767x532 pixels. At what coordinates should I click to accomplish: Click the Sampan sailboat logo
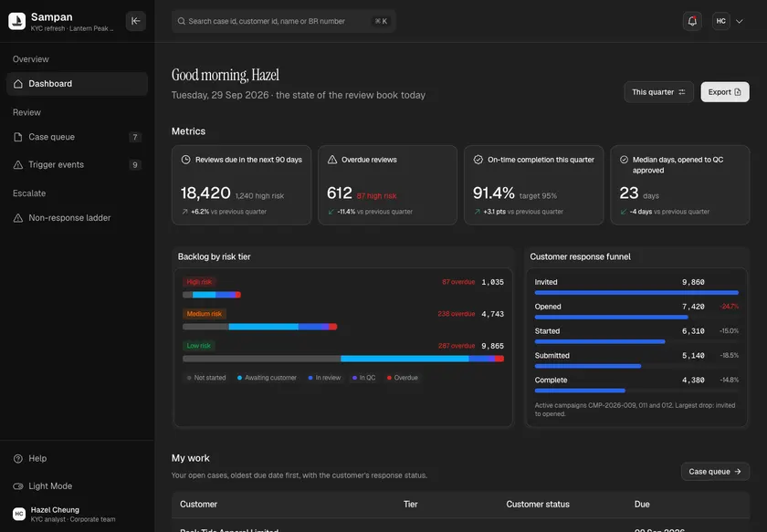[17, 21]
